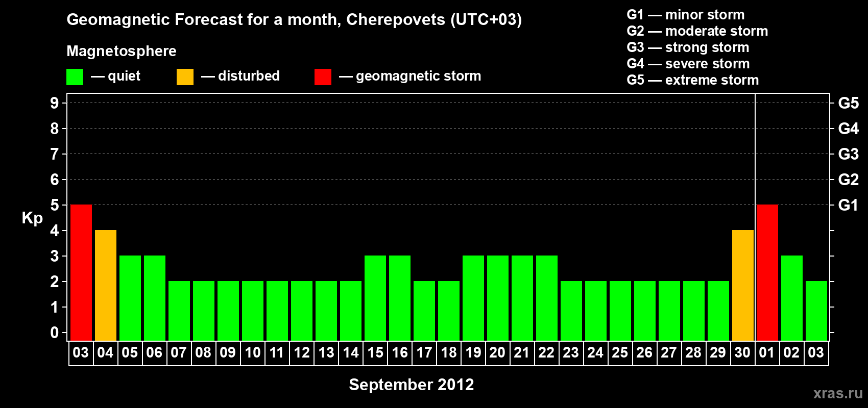Click the right-axis G4 tick label
Screen dimensions: 868x408
point(849,129)
